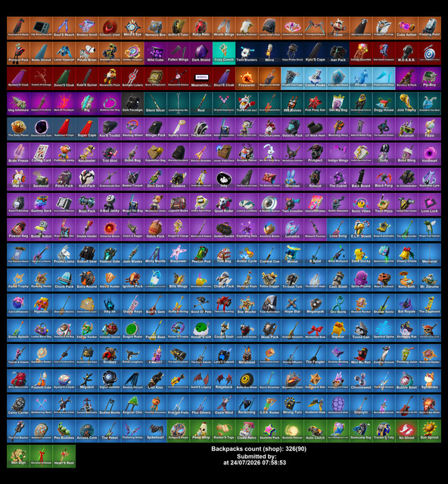Screen dimensions: 448x484
Task: Select the Mr. Daruma tile
Action: coord(430,280)
